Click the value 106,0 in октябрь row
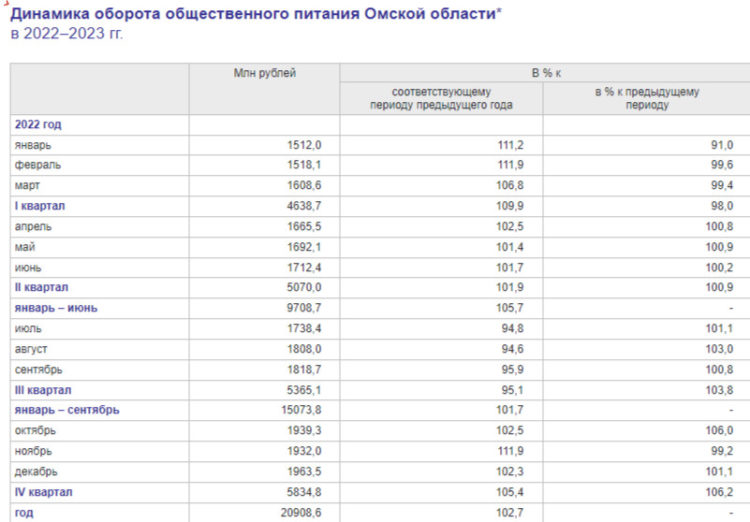Viewport: 750px width, 522px height. pyautogui.click(x=719, y=431)
